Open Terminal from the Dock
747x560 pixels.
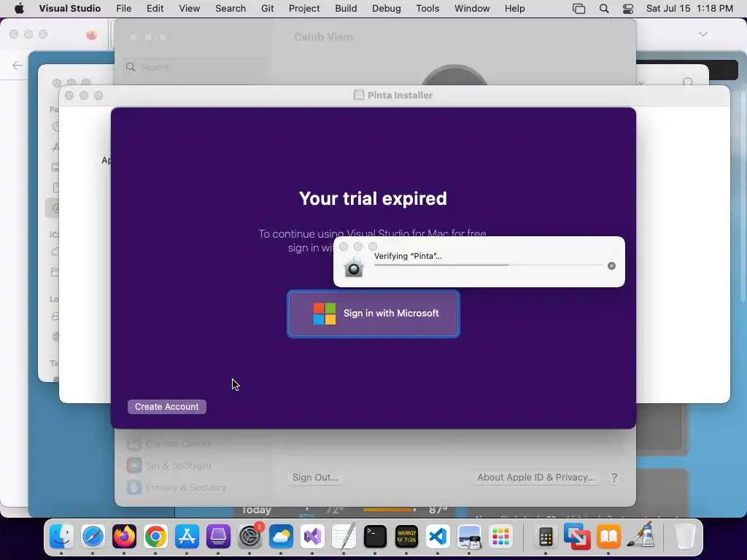[375, 537]
